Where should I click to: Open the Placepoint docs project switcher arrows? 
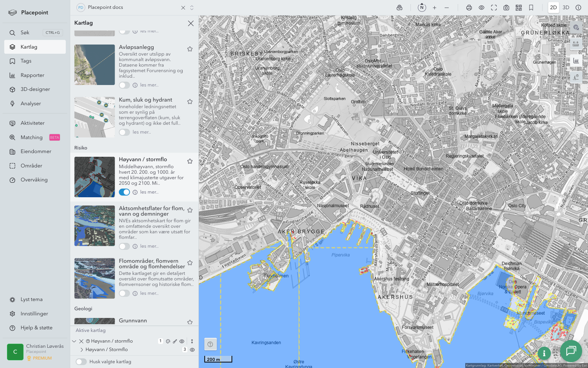click(192, 8)
